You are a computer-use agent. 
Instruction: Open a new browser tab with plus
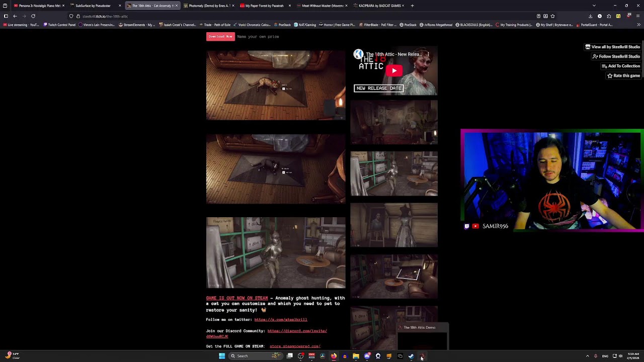click(412, 6)
